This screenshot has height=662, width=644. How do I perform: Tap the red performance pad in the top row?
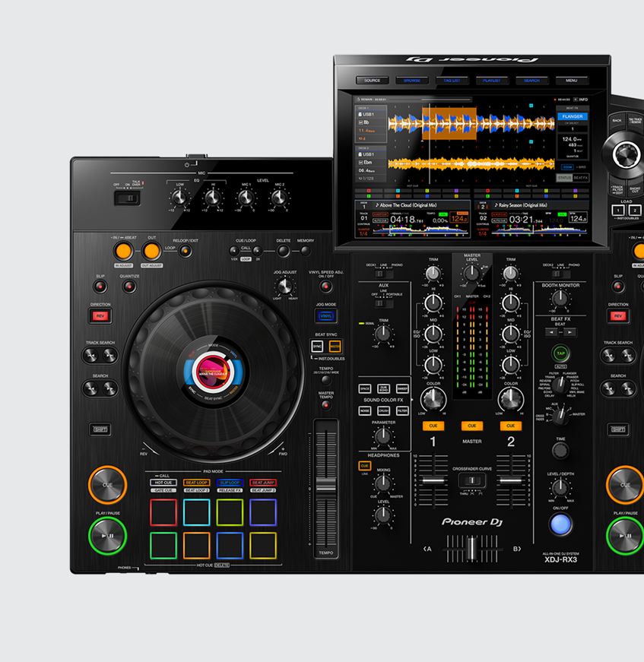point(163,512)
